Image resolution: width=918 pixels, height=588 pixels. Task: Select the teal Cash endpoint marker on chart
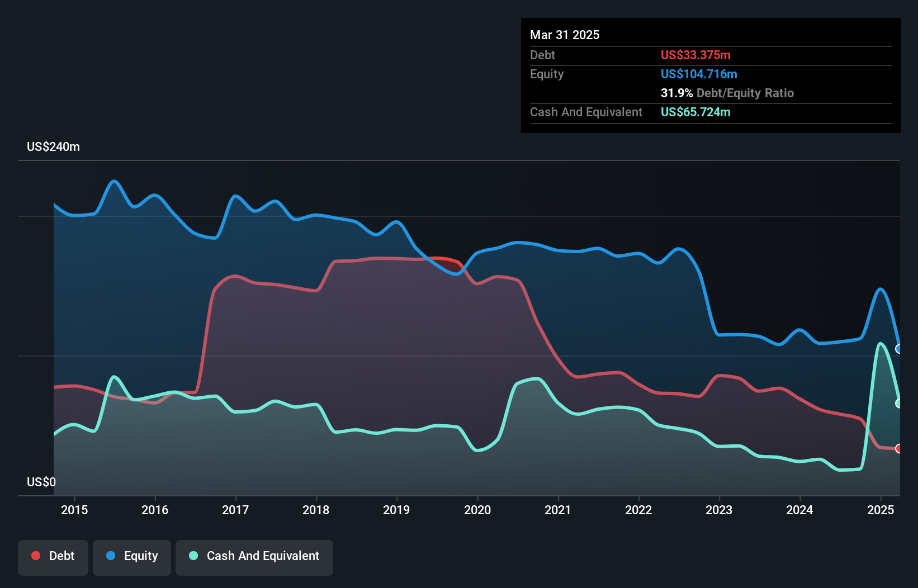point(898,403)
